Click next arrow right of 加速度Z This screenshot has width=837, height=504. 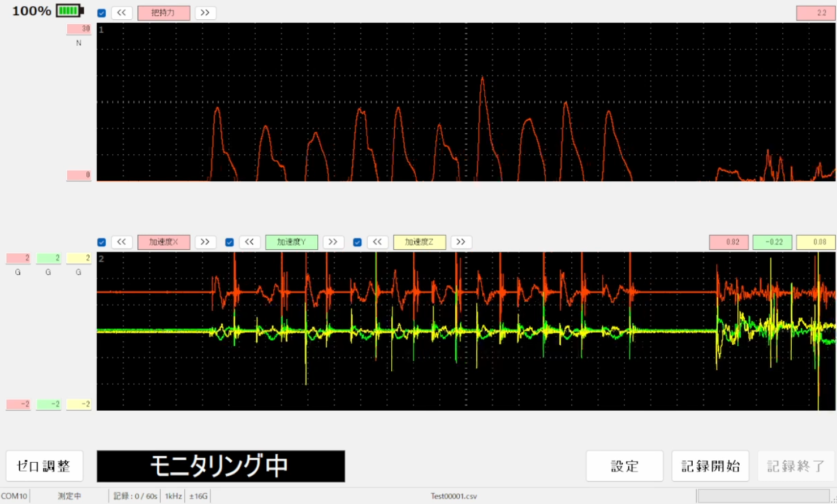pos(461,242)
